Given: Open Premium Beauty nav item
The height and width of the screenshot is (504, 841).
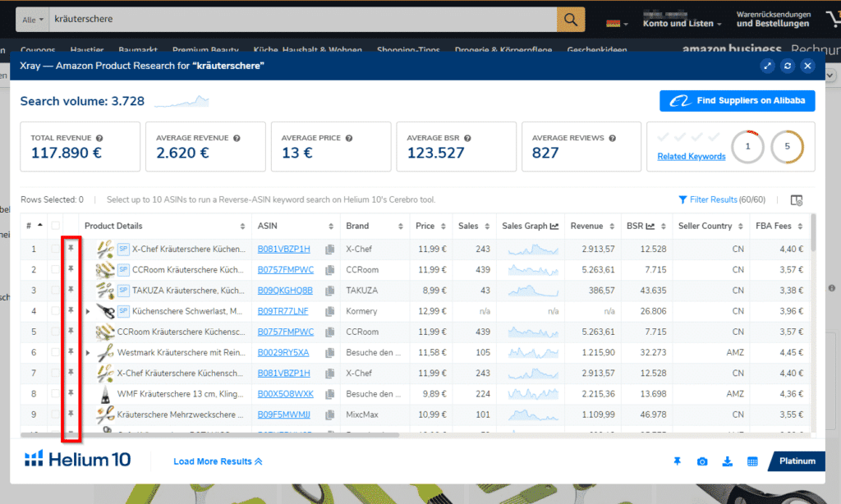Looking at the screenshot, I should (205, 49).
